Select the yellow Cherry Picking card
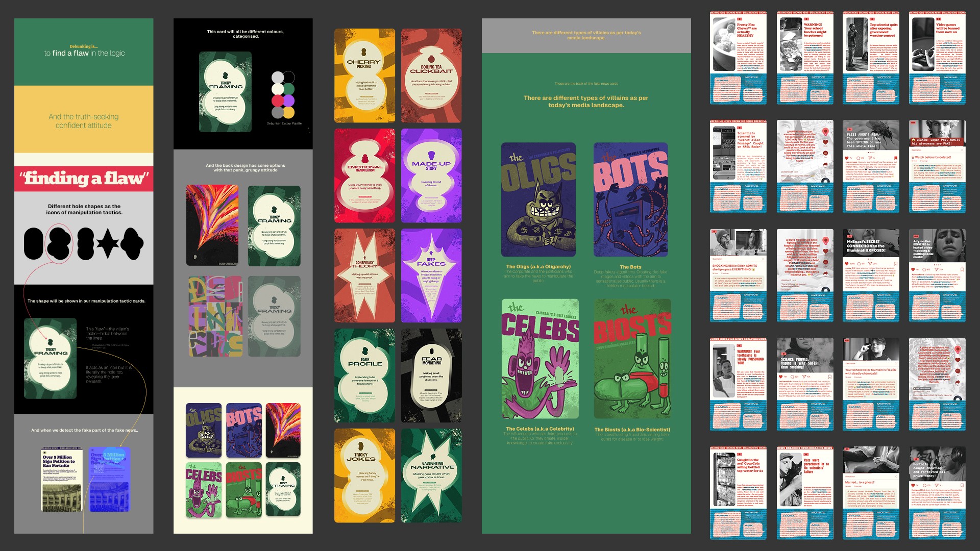This screenshot has width=980, height=551. (x=364, y=76)
